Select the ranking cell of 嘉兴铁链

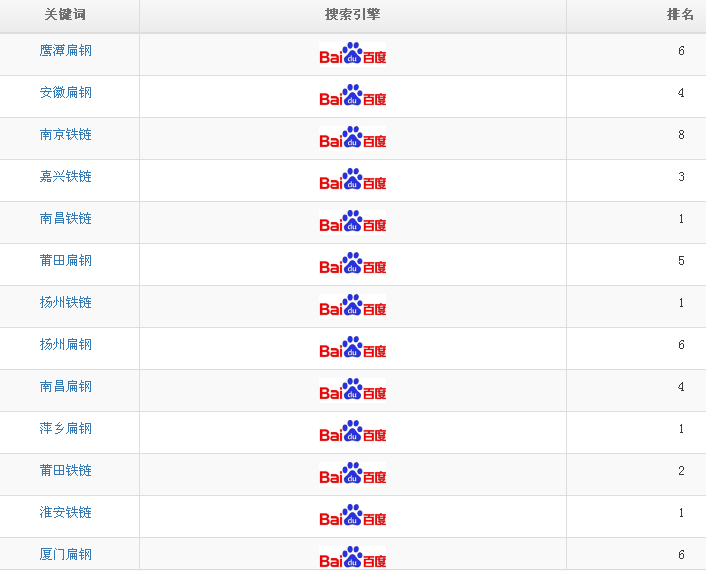point(681,177)
